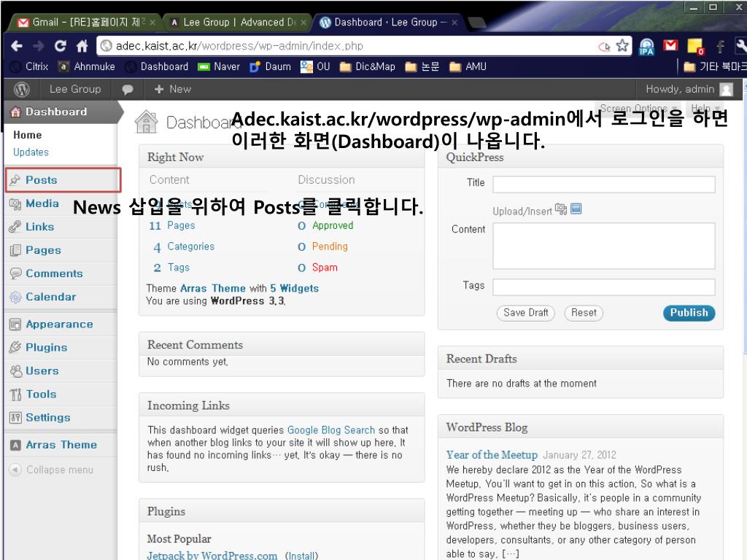Open the Lee Group site menu

click(75, 89)
